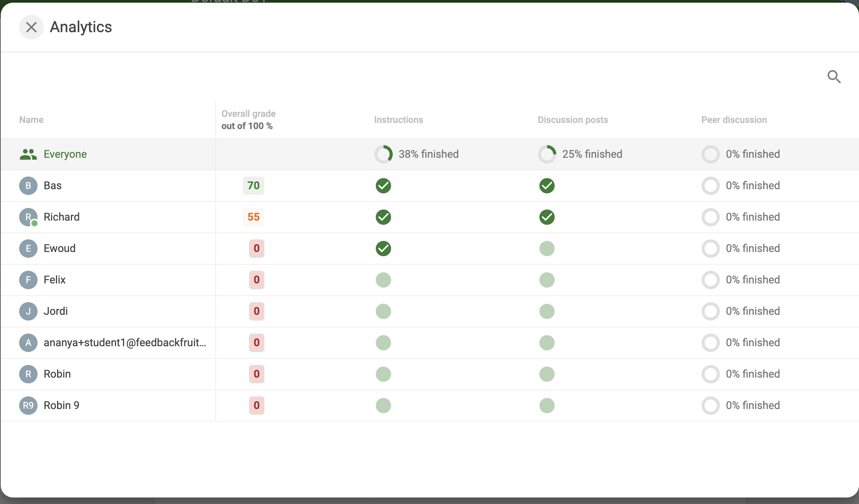This screenshot has height=504, width=859.
Task: Click Richard's Discussion posts checkmark
Action: click(x=547, y=217)
